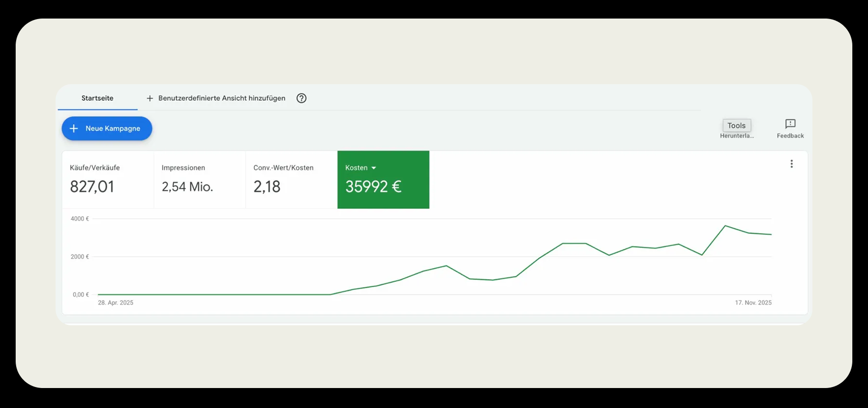Click the 35992 € cost value

point(373,186)
